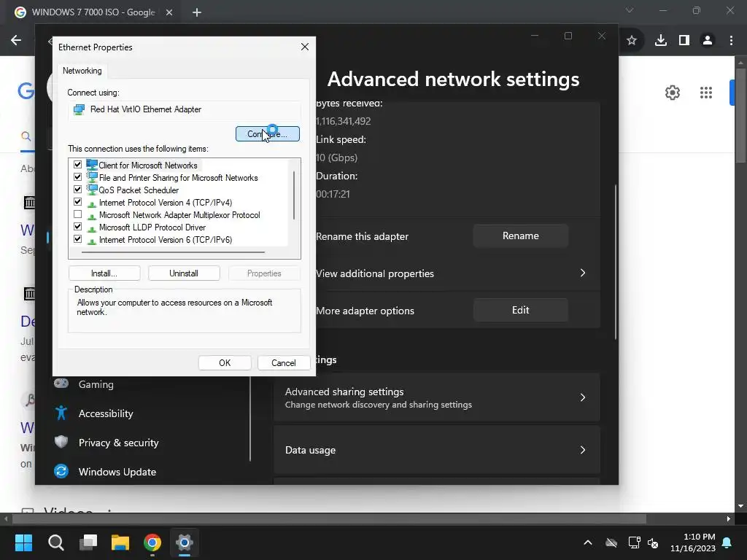The height and width of the screenshot is (560, 747).
Task: Toggle Client for Microsoft Networks checkbox
Action: pyautogui.click(x=77, y=165)
